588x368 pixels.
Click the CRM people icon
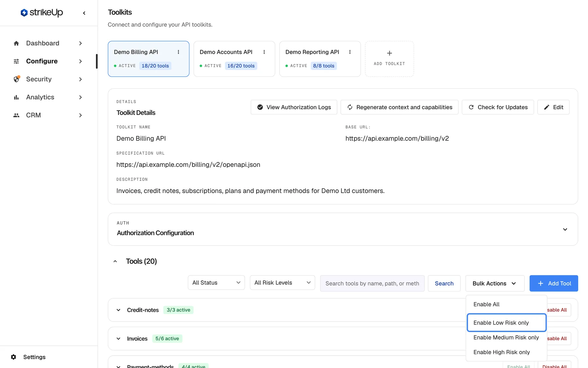(16, 115)
